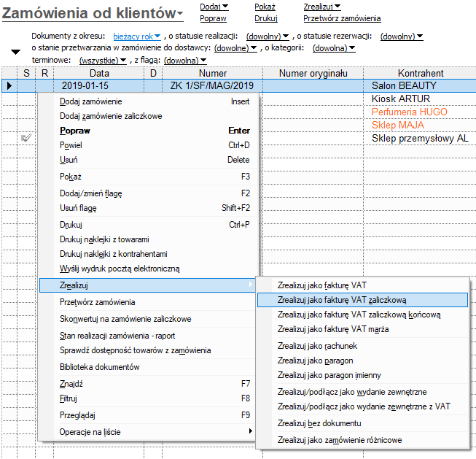Open the statusie realizacji (dowolny) dropdown
The width and height of the screenshot is (476, 459).
tap(268, 36)
